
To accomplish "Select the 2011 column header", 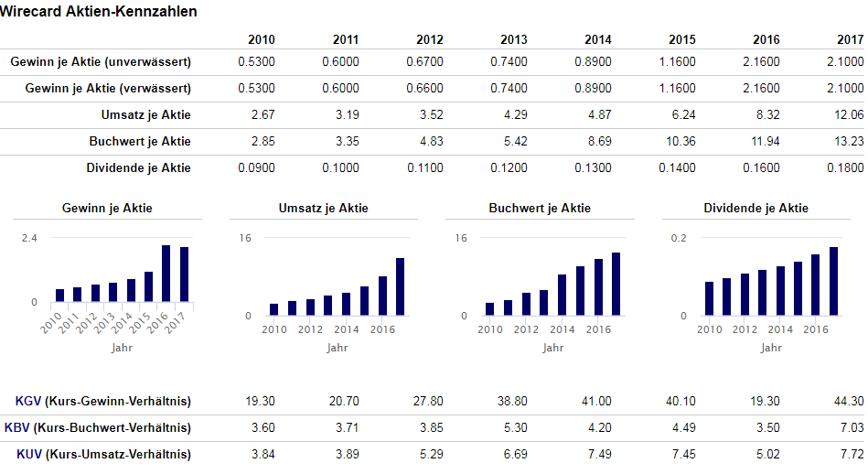I will pos(346,39).
